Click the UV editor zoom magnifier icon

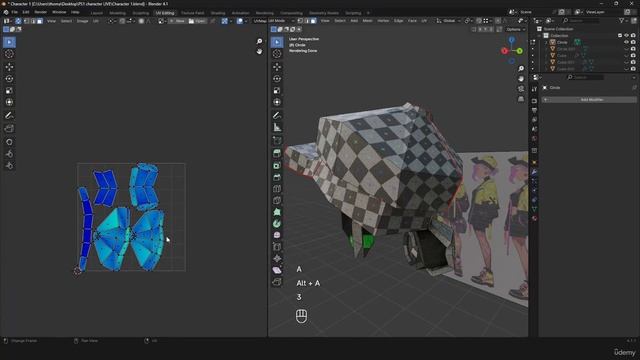(259, 41)
